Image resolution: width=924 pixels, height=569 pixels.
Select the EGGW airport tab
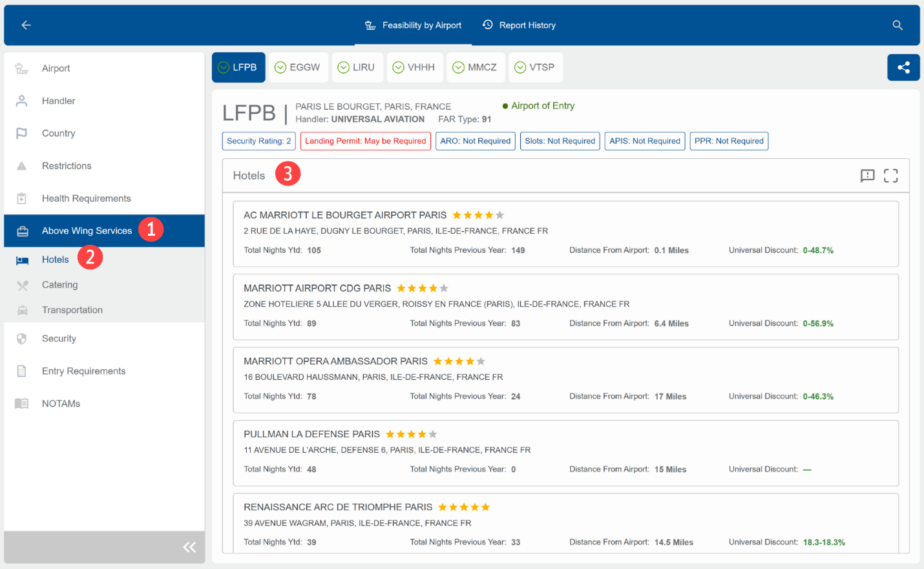pyautogui.click(x=298, y=67)
